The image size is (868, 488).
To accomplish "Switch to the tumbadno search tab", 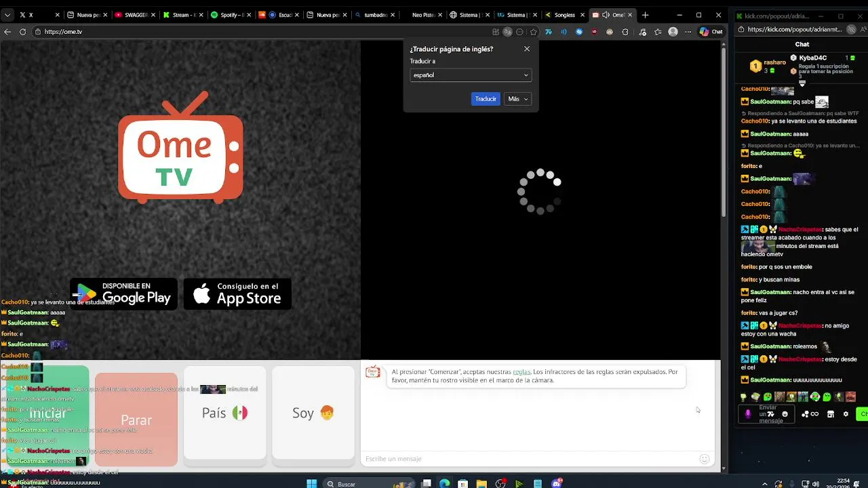I will (x=375, y=15).
